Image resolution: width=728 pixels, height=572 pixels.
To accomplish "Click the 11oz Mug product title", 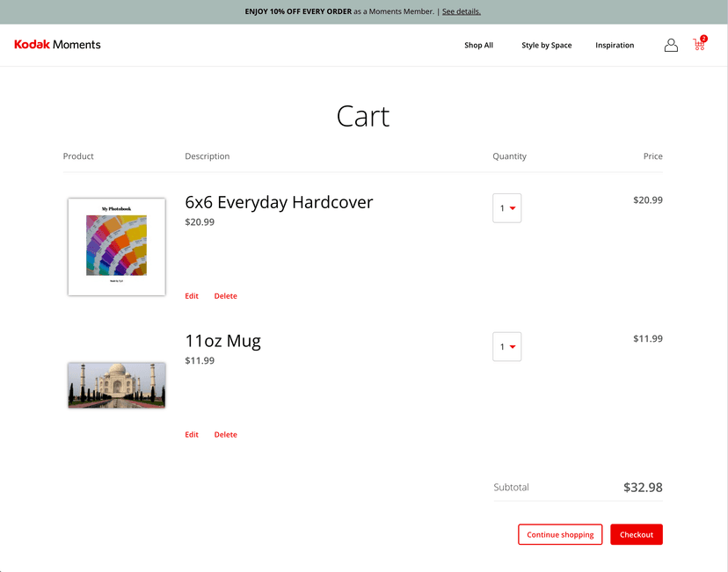I will coord(222,341).
